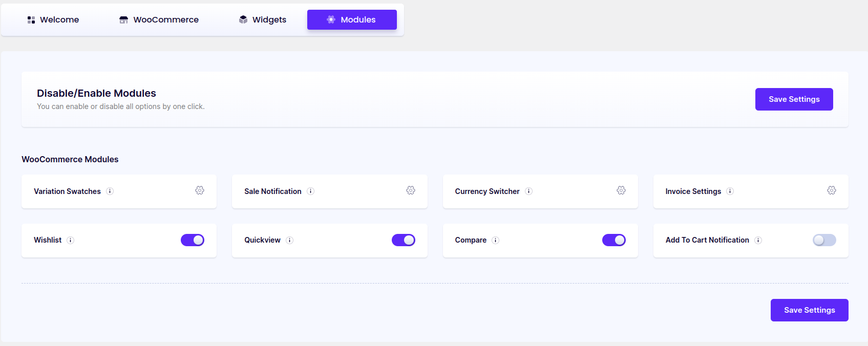Show info for Invoice Settings

coord(730,191)
